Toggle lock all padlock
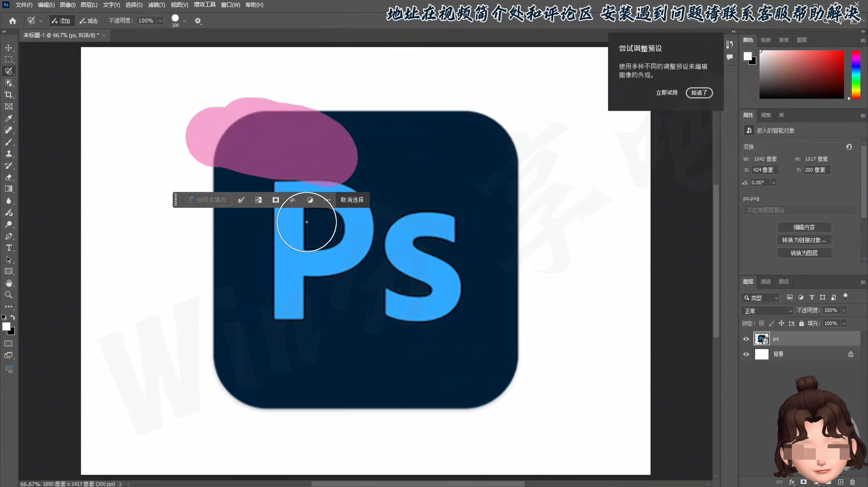Screen dimensions: 868x487 tap(801, 323)
